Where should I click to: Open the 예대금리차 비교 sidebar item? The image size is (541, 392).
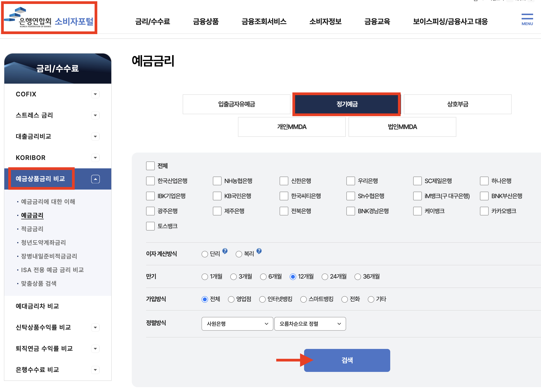tap(37, 306)
